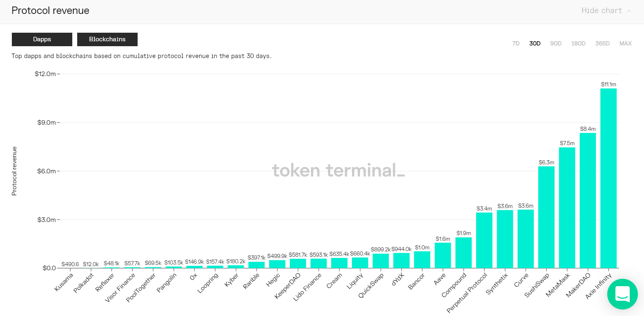Click the Hide chart link
644x316 pixels.
601,11
